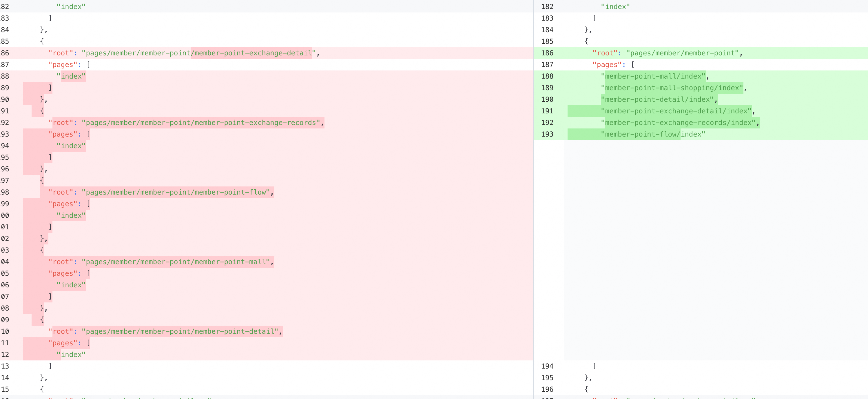
Task: Click removed root path ending in member-point-flow
Action: (x=176, y=192)
